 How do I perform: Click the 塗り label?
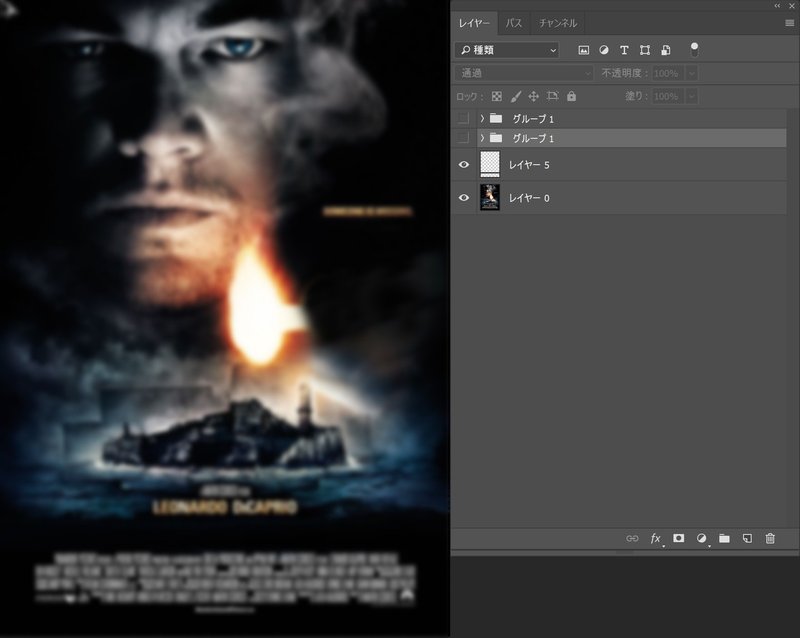coord(636,96)
